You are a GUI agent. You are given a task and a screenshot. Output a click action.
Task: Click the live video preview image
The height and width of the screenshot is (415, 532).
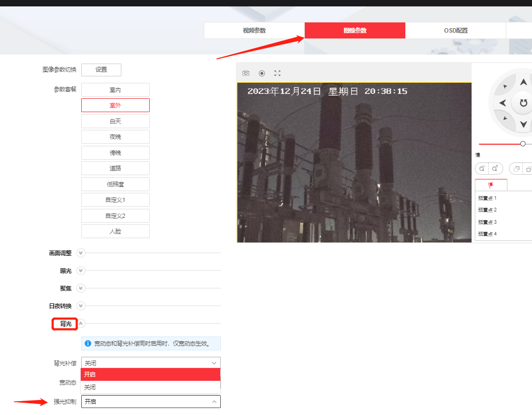(354, 162)
